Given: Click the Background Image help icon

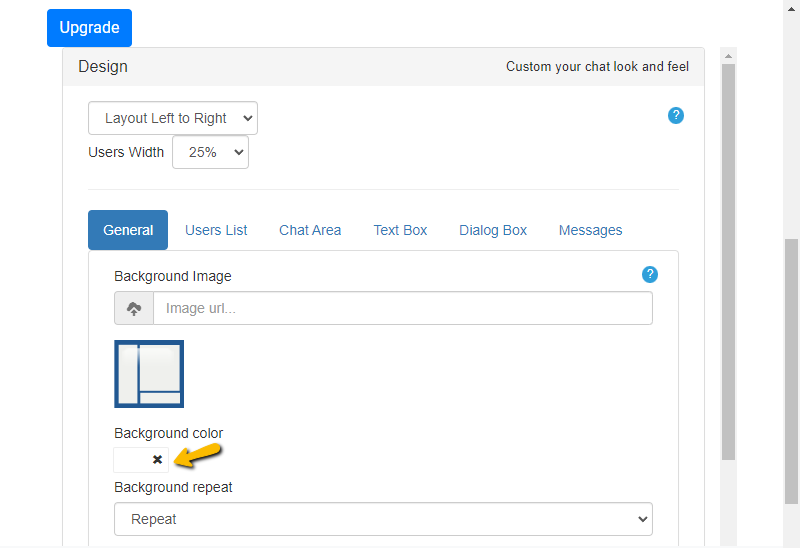Looking at the screenshot, I should point(650,274).
